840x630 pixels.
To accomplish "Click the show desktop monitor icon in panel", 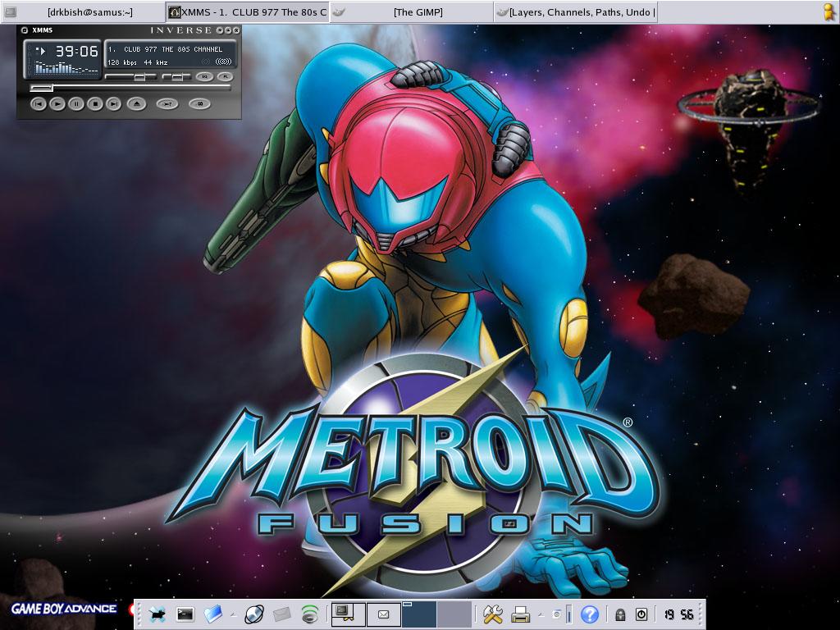I will pyautogui.click(x=348, y=614).
